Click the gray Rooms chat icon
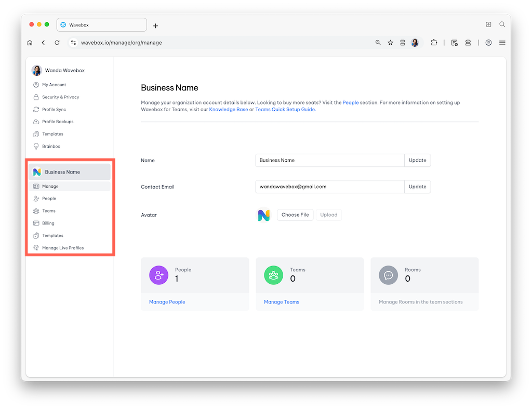 [x=389, y=275]
